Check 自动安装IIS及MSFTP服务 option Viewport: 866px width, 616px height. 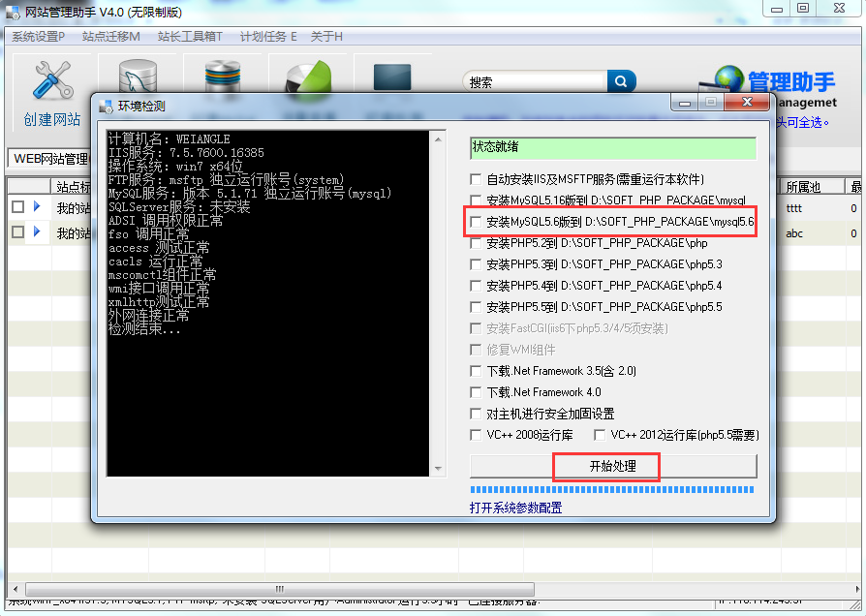coord(476,180)
